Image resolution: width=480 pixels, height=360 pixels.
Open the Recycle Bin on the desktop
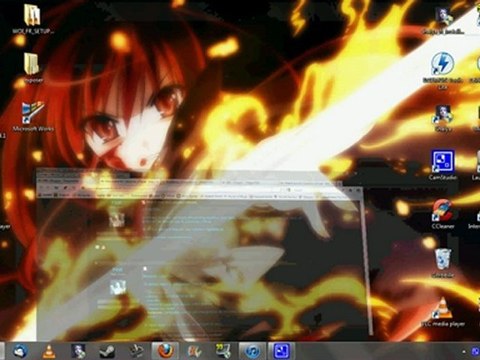click(443, 260)
